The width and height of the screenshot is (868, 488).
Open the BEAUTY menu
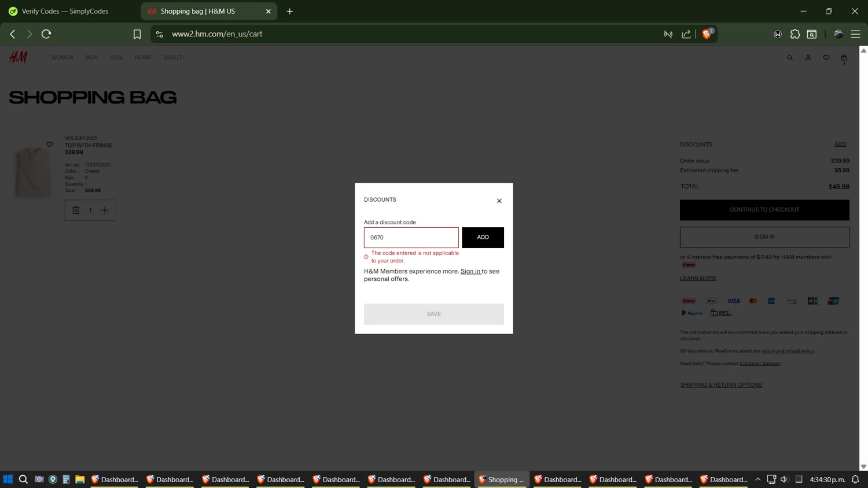coord(174,57)
